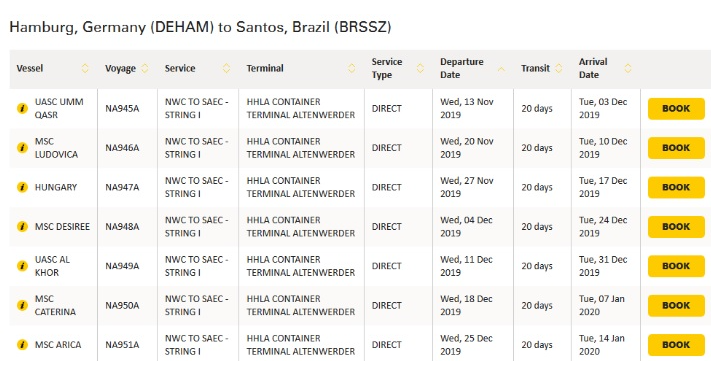Book voyage NA947A on HUNGARY

point(676,188)
